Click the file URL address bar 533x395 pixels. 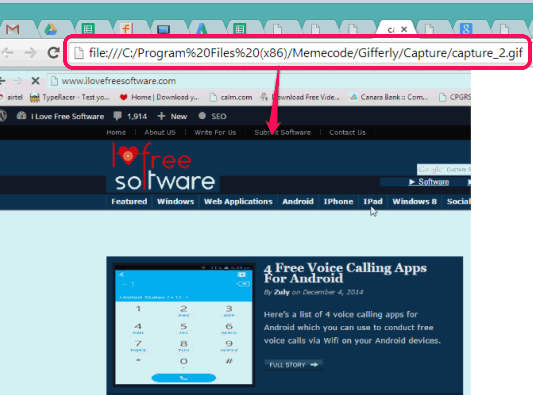(x=298, y=53)
